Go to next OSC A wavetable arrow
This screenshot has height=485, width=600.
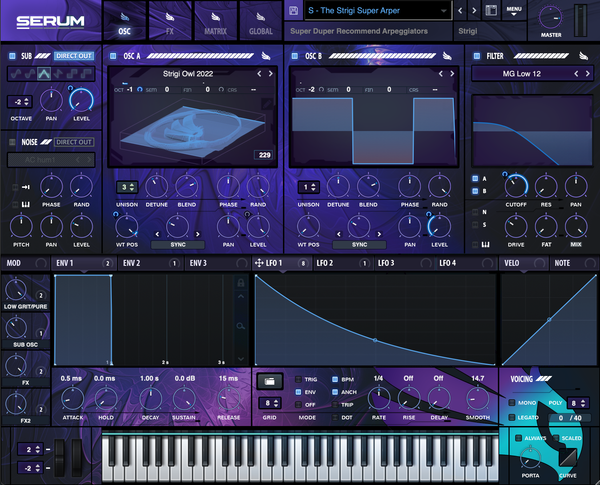coord(273,74)
